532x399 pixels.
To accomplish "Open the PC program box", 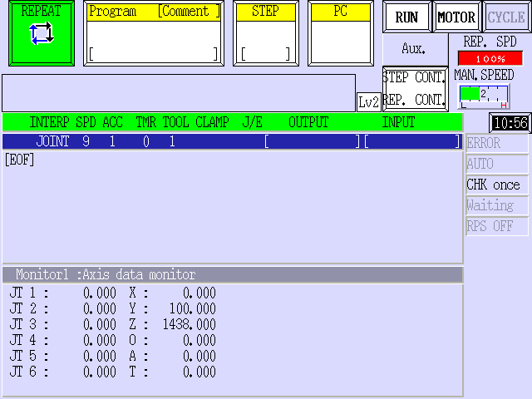I will pos(341,33).
